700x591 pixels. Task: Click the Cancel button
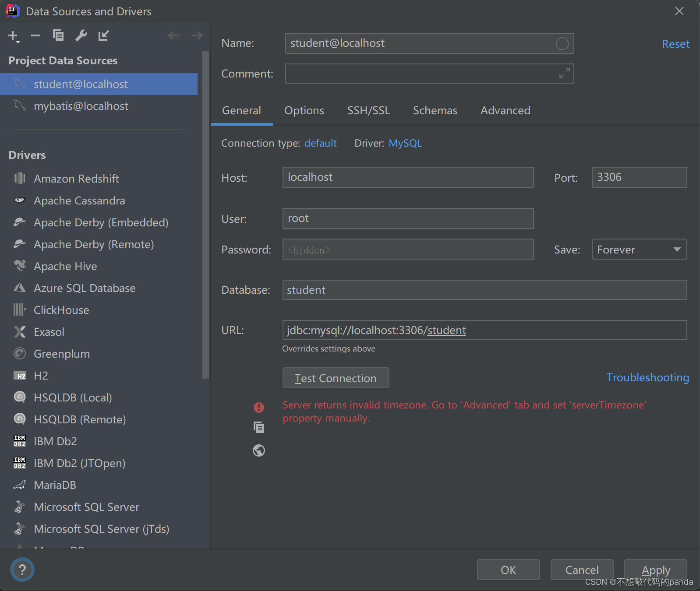[x=582, y=570]
